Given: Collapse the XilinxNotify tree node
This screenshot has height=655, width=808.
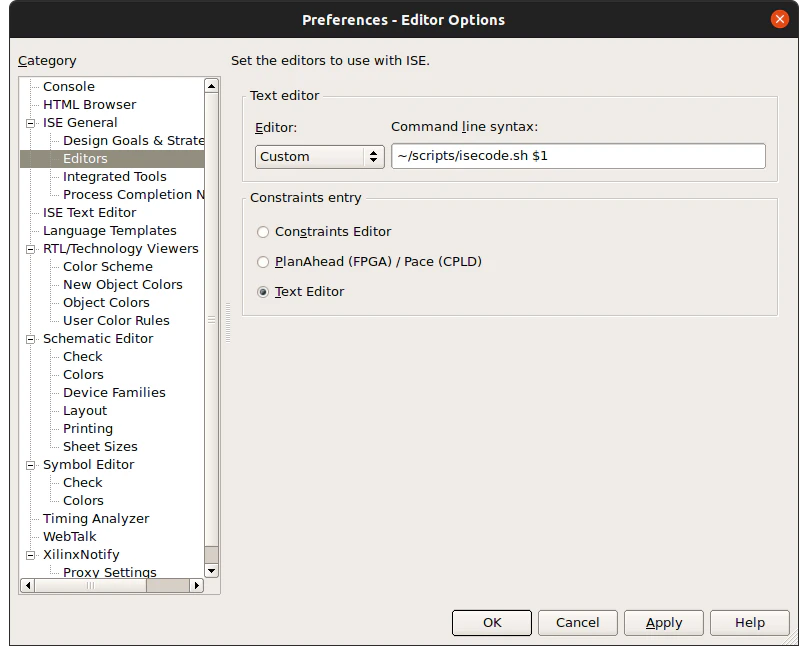Looking at the screenshot, I should click(30, 555).
